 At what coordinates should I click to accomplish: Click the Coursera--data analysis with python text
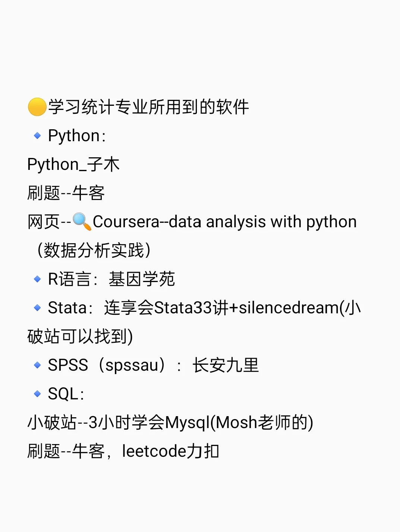pyautogui.click(x=225, y=222)
